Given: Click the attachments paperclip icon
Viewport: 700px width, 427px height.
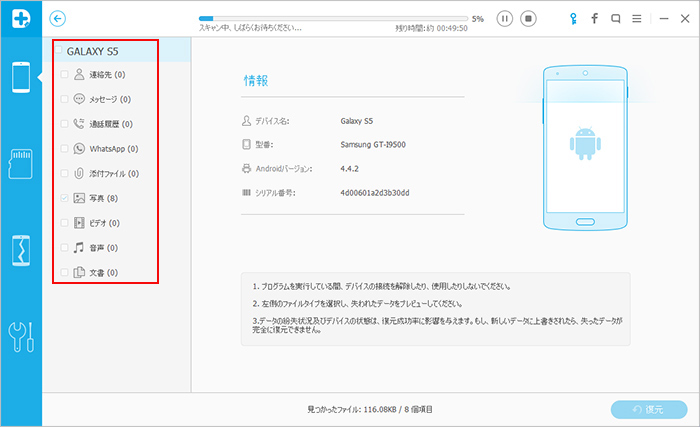Looking at the screenshot, I should (79, 173).
